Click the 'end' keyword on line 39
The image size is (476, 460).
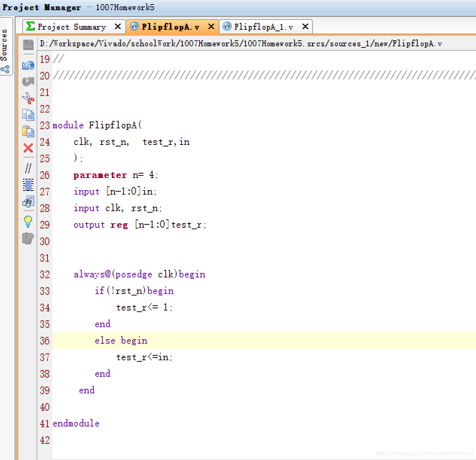[x=87, y=390]
